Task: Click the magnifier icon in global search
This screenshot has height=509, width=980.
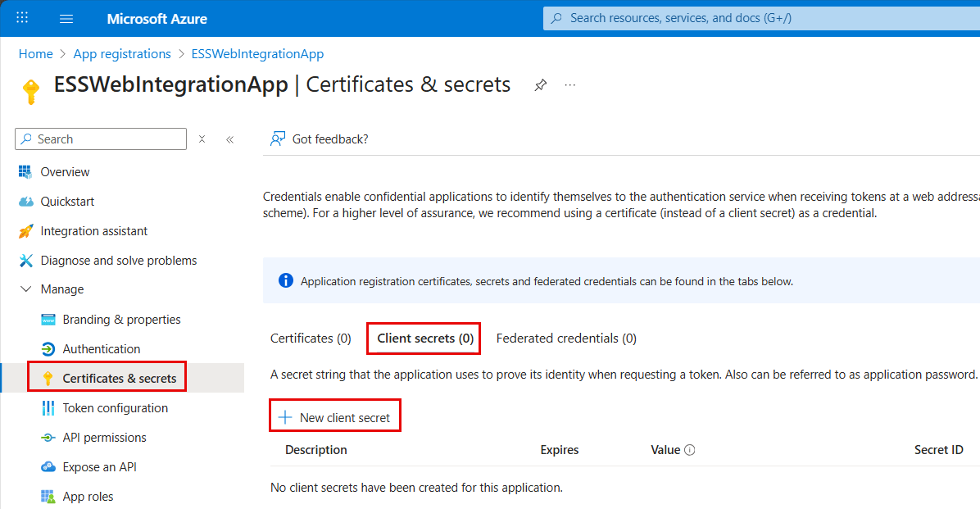Action: point(556,18)
